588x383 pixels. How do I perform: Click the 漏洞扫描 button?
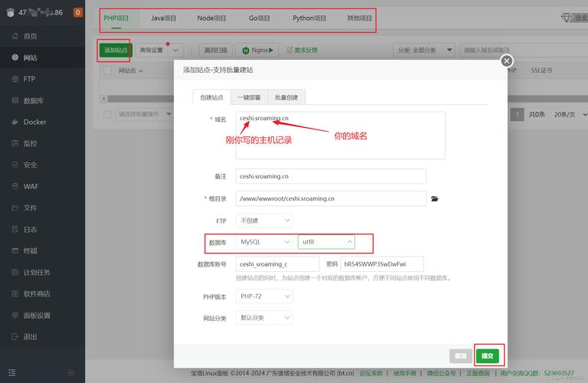click(x=216, y=50)
